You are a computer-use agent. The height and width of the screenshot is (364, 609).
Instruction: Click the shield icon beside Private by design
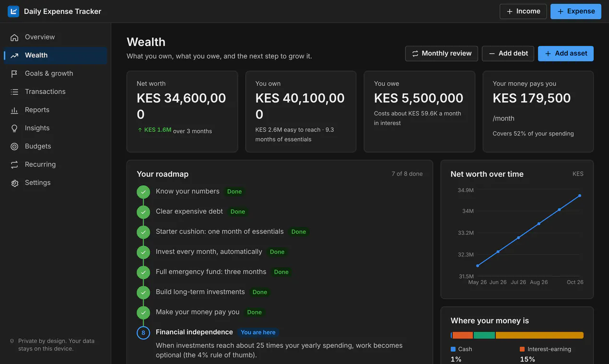click(x=12, y=341)
